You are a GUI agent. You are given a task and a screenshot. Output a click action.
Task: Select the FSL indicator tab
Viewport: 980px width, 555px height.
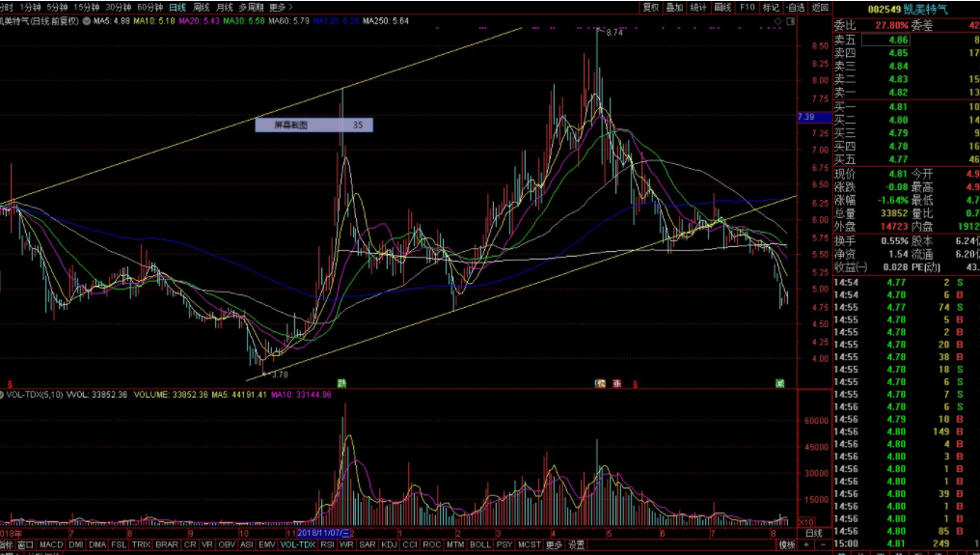[x=119, y=545]
